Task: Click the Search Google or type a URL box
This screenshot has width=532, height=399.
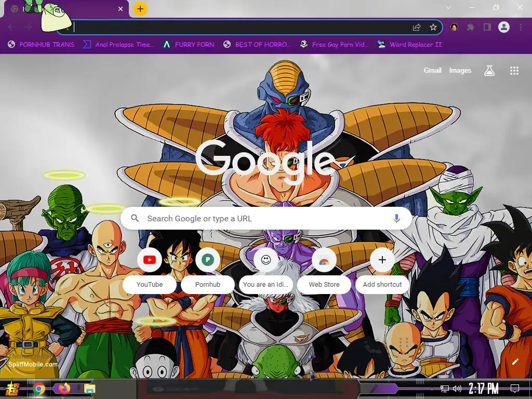Action: pyautogui.click(x=267, y=219)
